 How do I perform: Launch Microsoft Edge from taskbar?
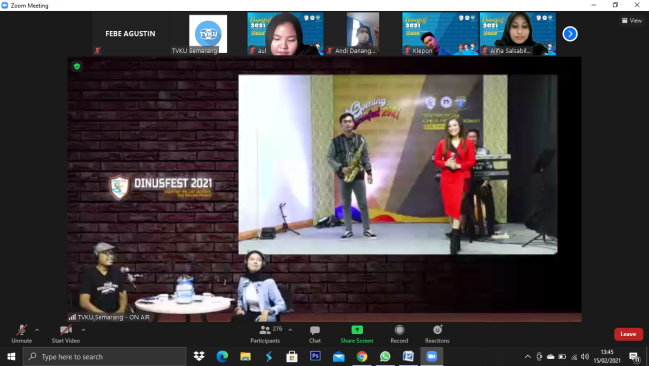(222, 356)
